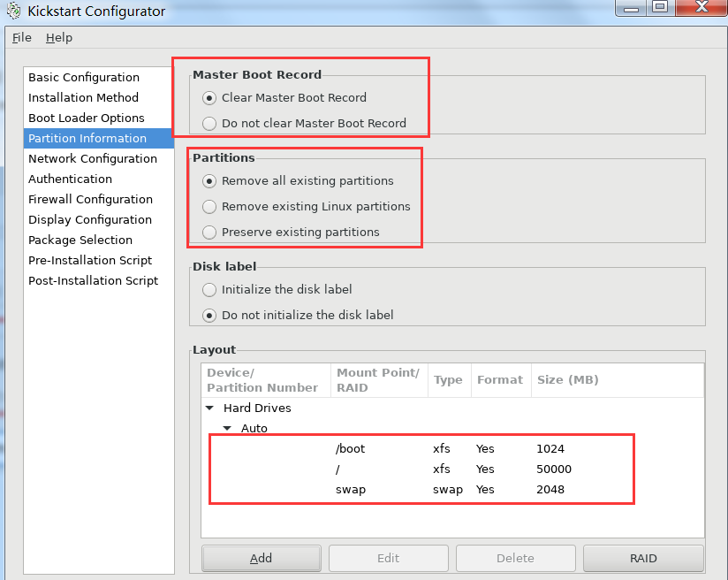Click the Kickstart Configurator title bar icon
The image size is (728, 580).
point(13,11)
